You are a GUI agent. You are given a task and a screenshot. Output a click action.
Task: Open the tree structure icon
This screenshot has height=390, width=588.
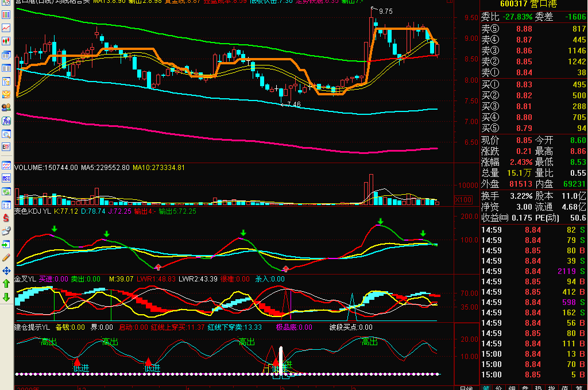[6, 82]
